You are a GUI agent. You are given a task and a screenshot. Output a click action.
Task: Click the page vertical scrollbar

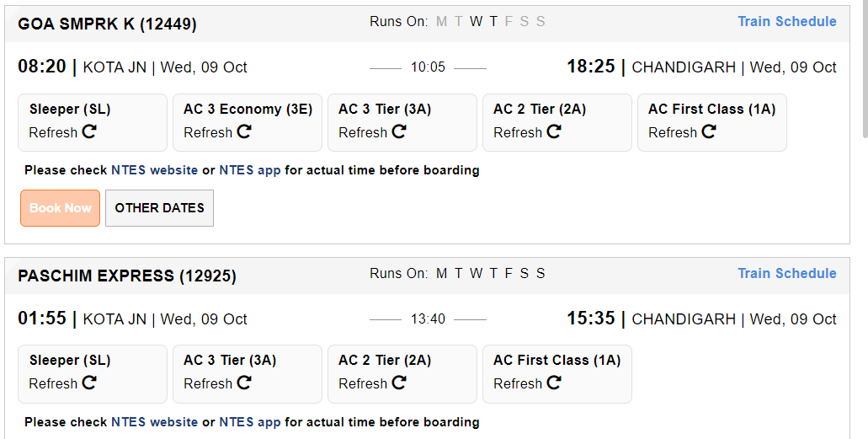point(865,69)
